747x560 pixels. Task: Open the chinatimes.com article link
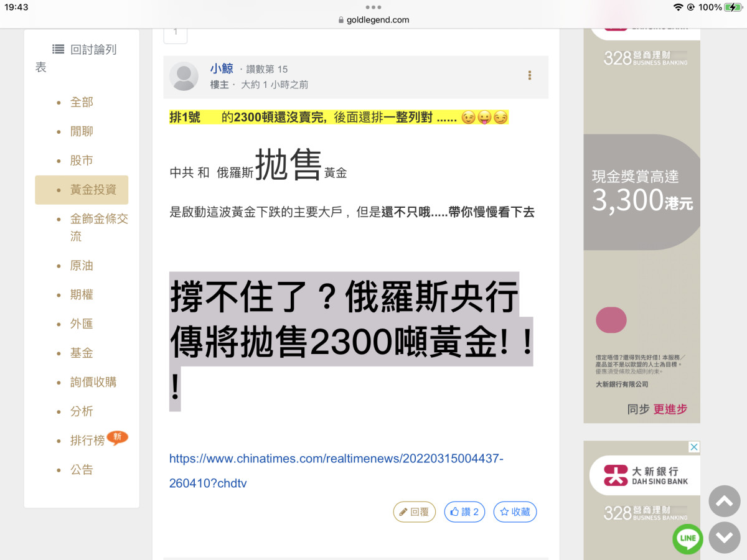[336, 470]
